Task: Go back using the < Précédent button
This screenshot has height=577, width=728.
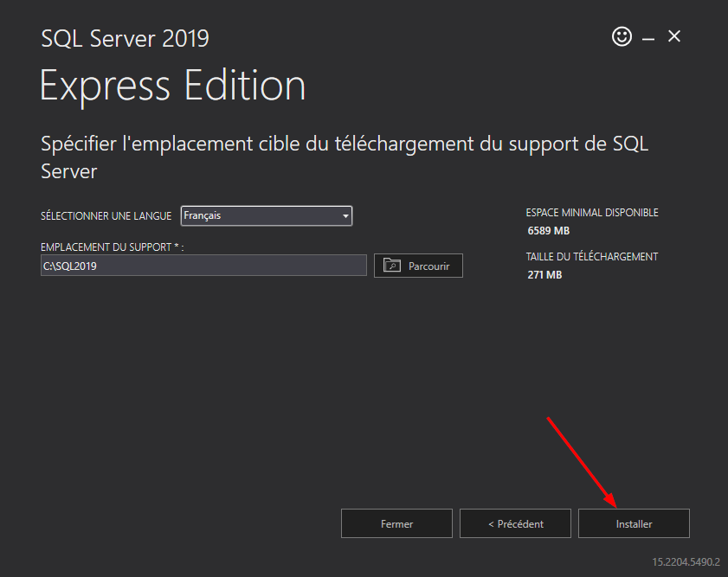Action: coord(515,523)
